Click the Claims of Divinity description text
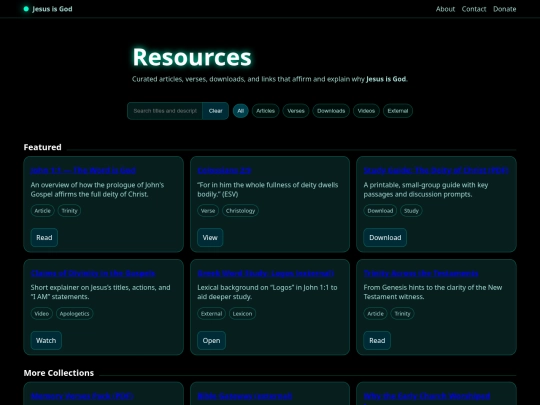This screenshot has height=405, width=540. coord(100,292)
